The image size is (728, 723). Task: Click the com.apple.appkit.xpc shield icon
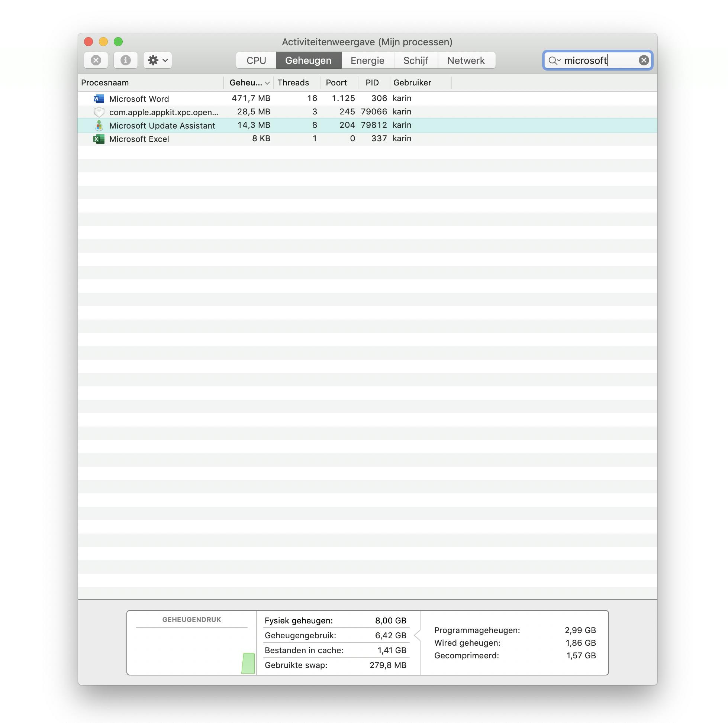pyautogui.click(x=99, y=112)
